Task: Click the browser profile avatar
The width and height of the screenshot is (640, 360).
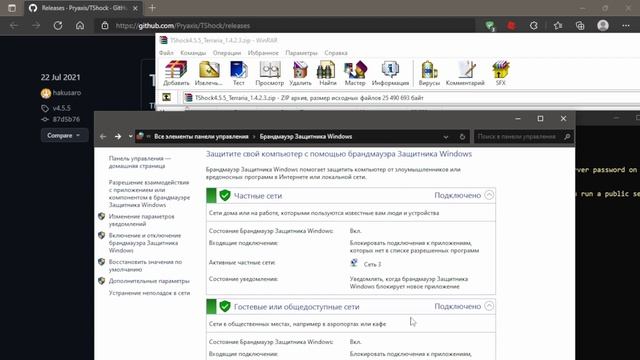Action: (x=603, y=26)
